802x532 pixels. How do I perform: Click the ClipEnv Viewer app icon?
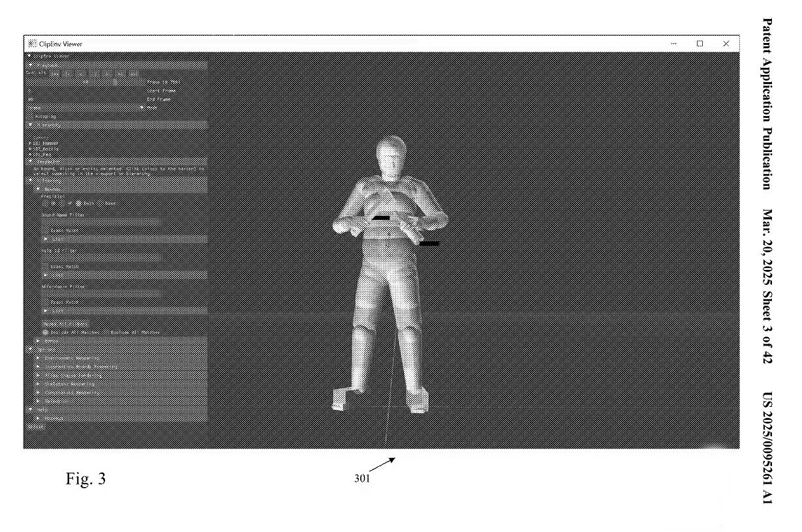pyautogui.click(x=32, y=44)
